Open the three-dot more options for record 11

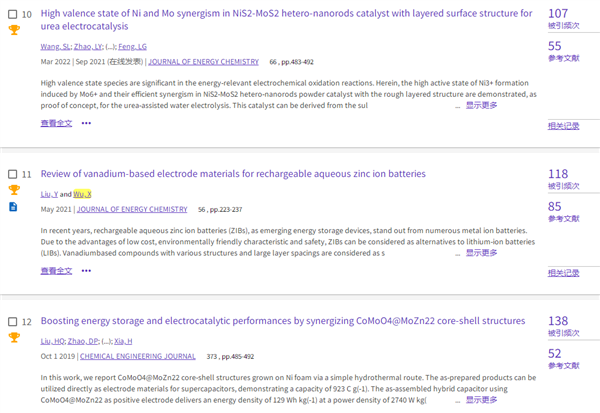pos(86,270)
